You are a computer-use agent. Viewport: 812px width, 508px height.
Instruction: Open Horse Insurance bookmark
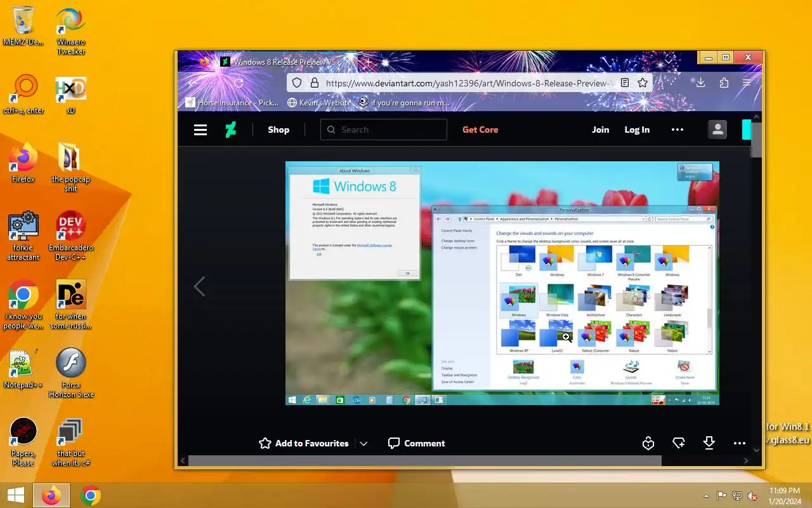point(232,102)
